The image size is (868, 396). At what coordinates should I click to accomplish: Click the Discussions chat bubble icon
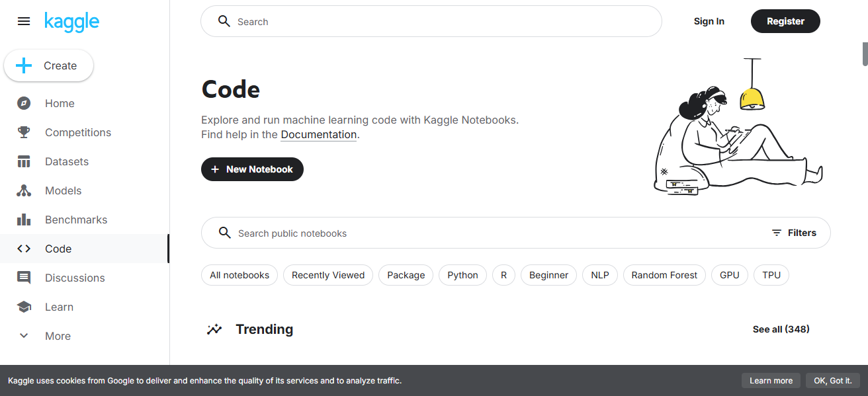(x=24, y=278)
